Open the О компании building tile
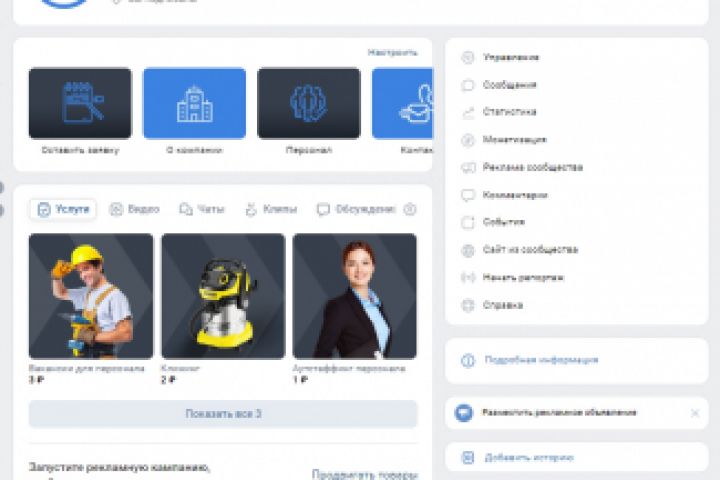720x480 pixels. tap(194, 103)
